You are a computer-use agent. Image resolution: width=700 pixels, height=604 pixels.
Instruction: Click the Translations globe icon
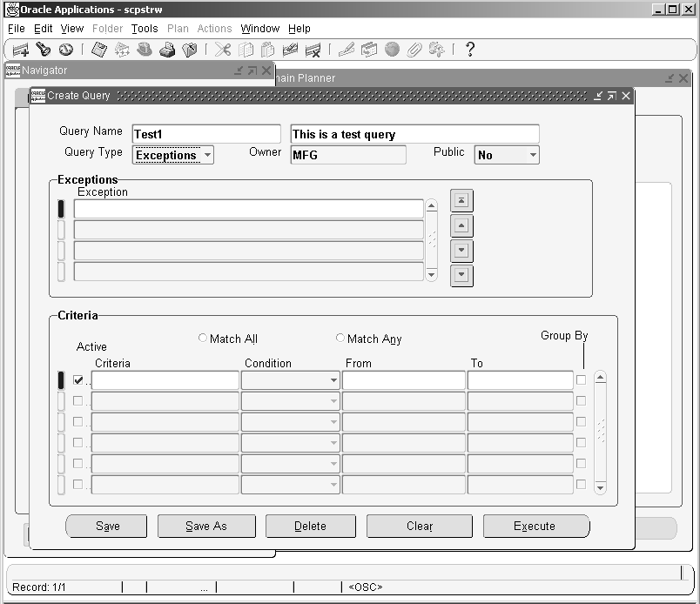tap(392, 49)
